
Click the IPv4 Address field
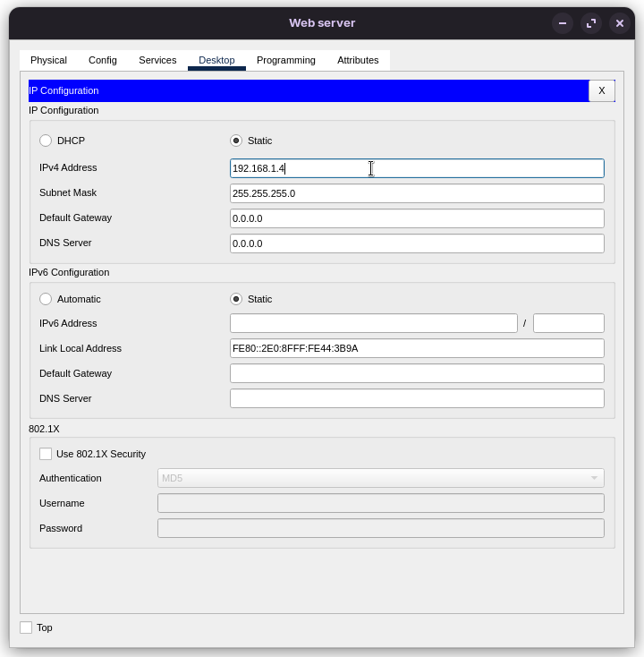417,168
